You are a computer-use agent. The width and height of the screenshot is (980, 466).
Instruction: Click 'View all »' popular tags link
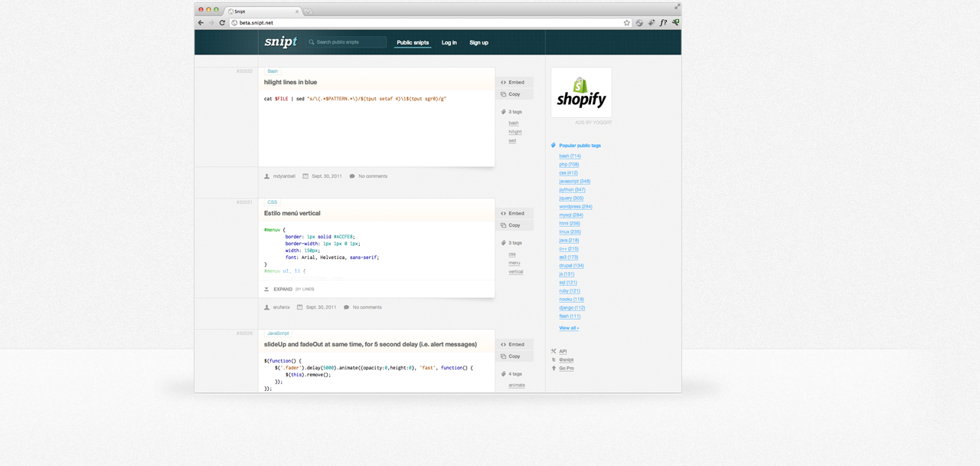click(x=569, y=328)
